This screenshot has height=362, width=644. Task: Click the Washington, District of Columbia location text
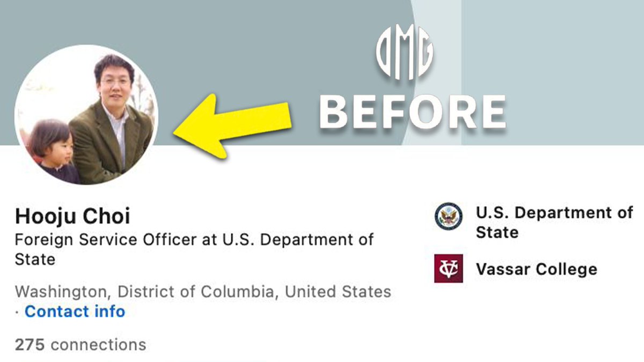coord(203,292)
